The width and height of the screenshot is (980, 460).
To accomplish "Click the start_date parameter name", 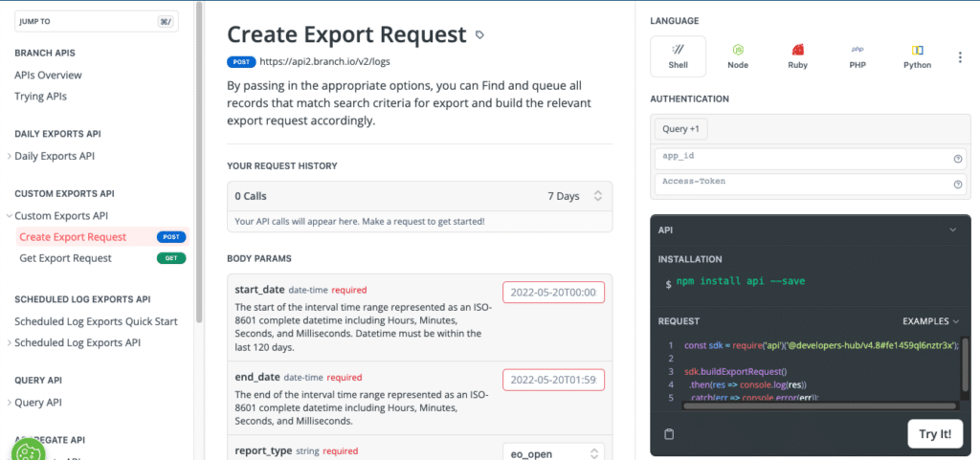I will pos(259,290).
